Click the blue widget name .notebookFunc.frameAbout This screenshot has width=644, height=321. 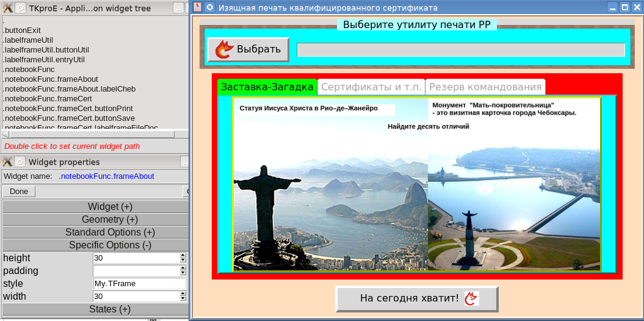106,176
